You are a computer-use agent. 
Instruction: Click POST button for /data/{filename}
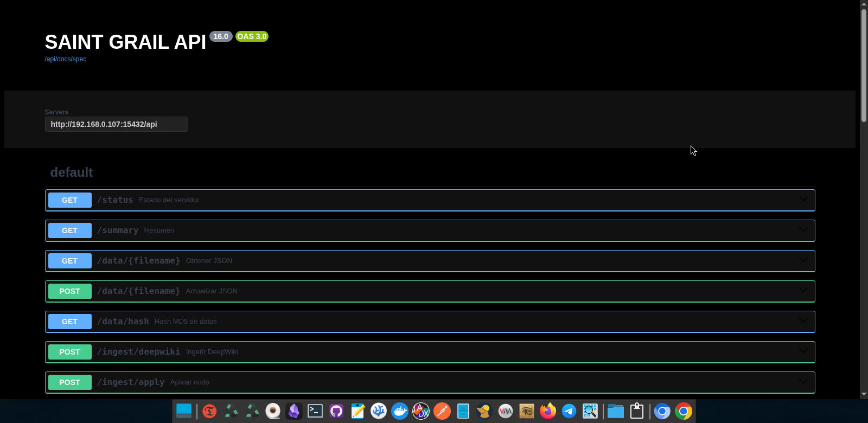[x=70, y=291]
